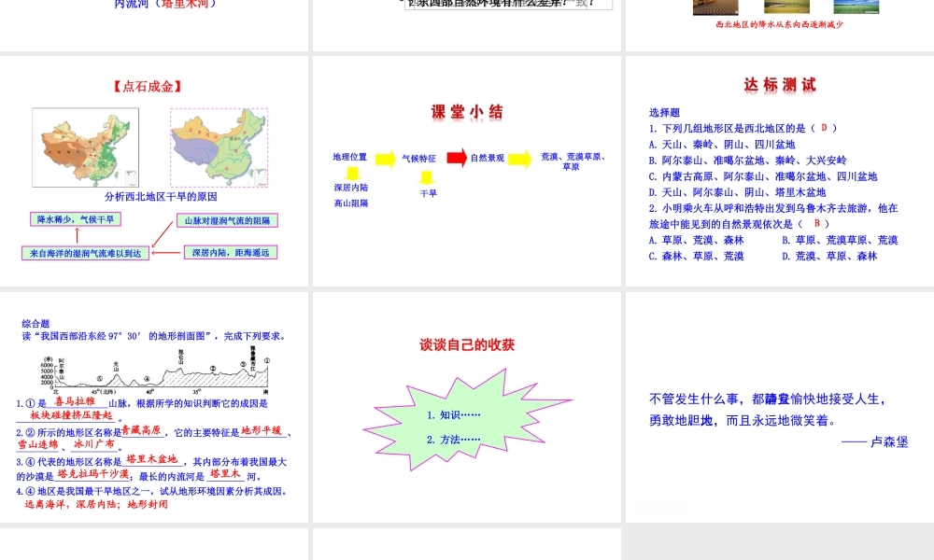
Task: Click the red arrow before 自然景观
Action: 457,158
